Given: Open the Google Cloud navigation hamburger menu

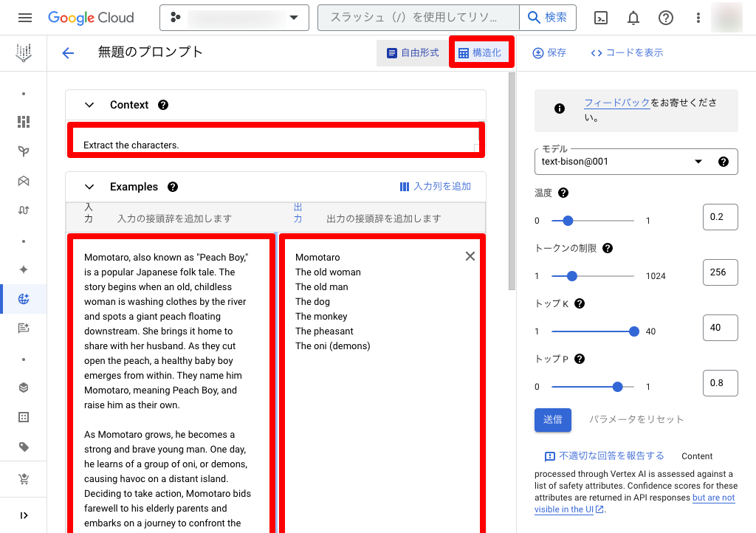Looking at the screenshot, I should click(24, 18).
